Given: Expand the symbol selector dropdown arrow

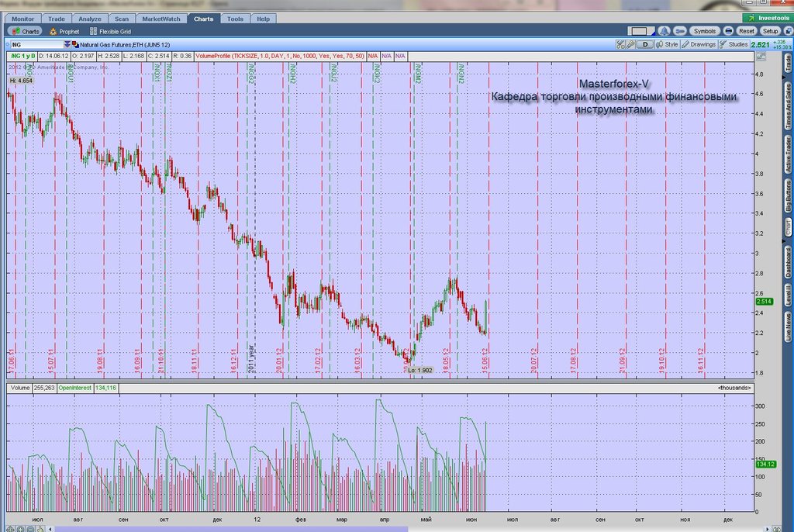Looking at the screenshot, I should (67, 44).
